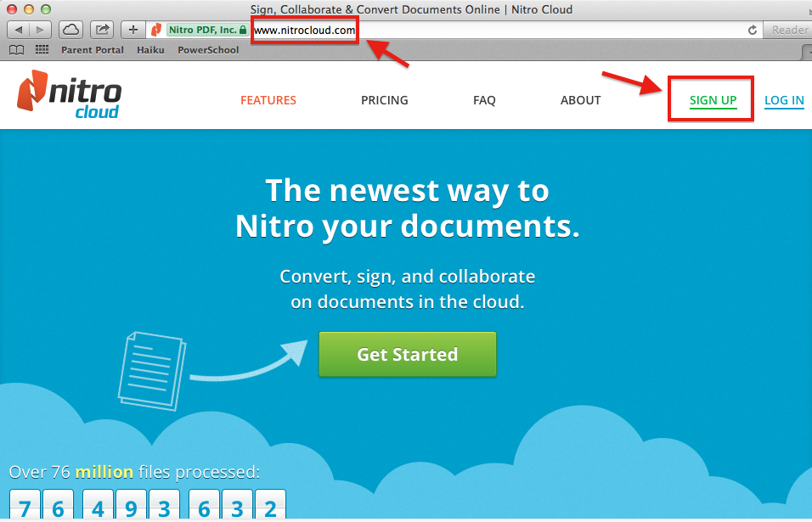
Task: Open the PowerSchool bookmark
Action: 208,50
